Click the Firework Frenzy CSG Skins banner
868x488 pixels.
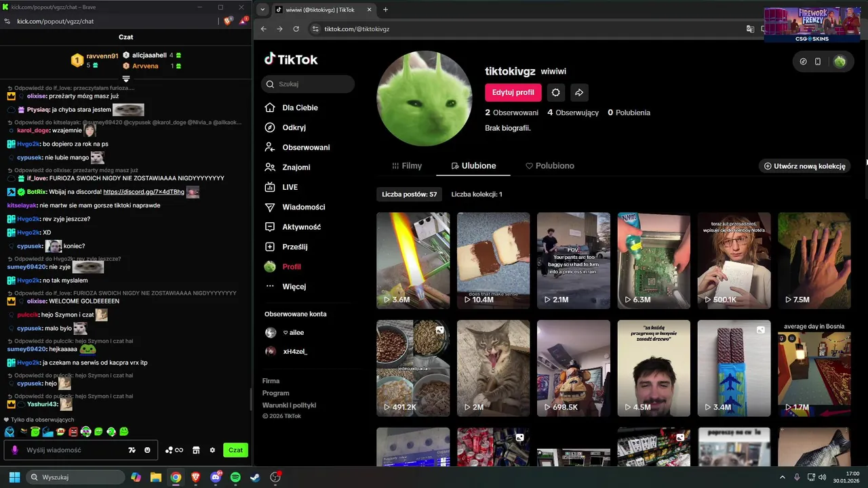click(x=812, y=25)
